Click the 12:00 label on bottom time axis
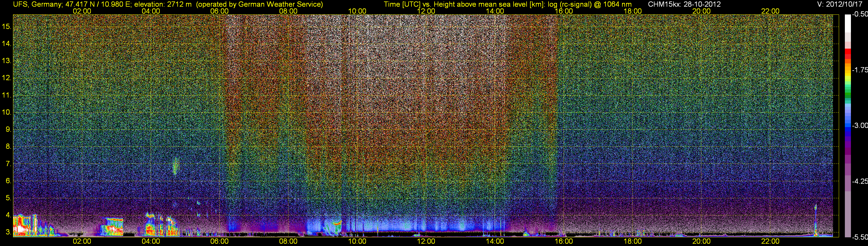The width and height of the screenshot is (868, 246). point(426,241)
